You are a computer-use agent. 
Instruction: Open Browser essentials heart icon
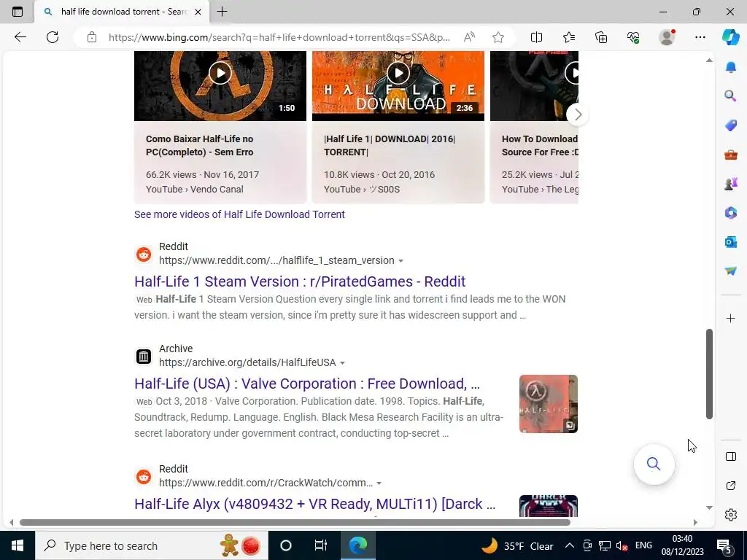pyautogui.click(x=633, y=37)
